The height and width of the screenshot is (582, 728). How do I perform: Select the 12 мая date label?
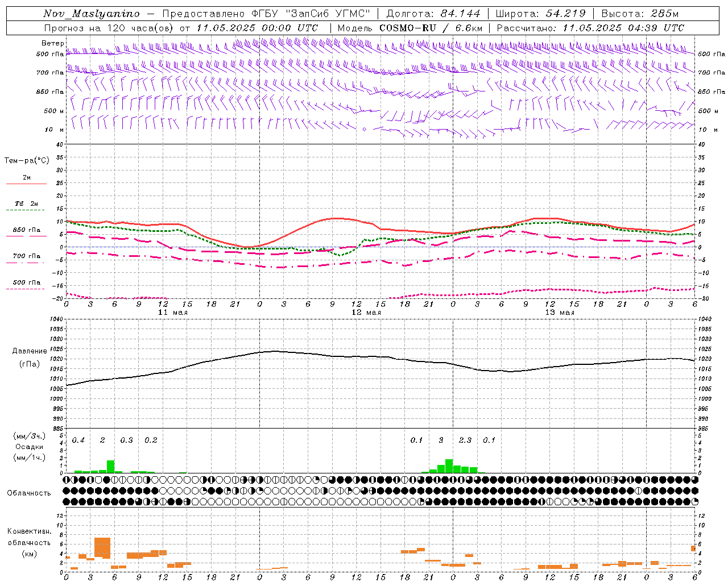coord(366,313)
